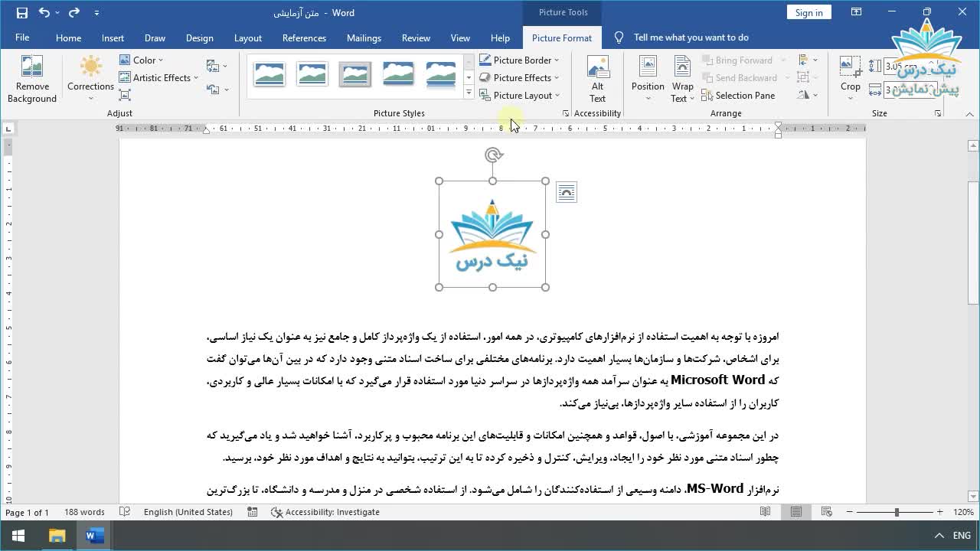Open the References ribbon tab
Viewport: 980px width, 551px height.
click(x=304, y=38)
